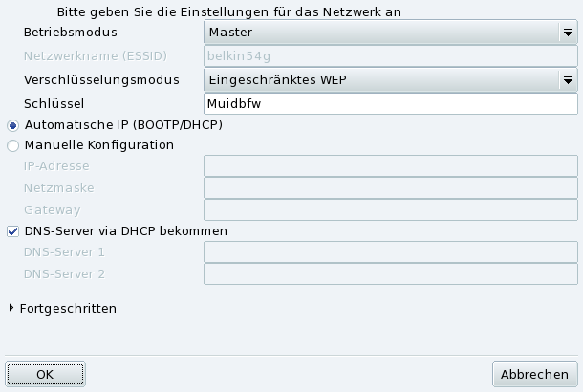This screenshot has height=392, width=583.
Task: Choose the Manuelle Konfiguration radio button
Action: tap(12, 146)
